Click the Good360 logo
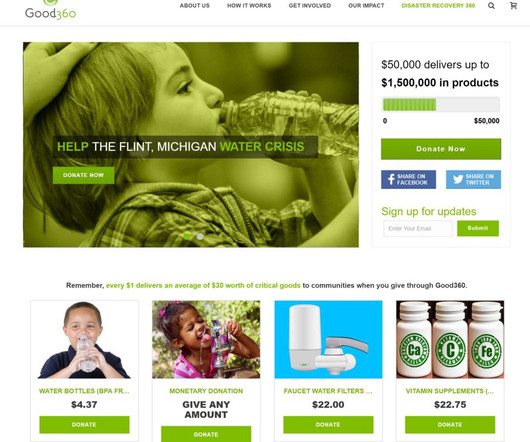 click(x=50, y=10)
